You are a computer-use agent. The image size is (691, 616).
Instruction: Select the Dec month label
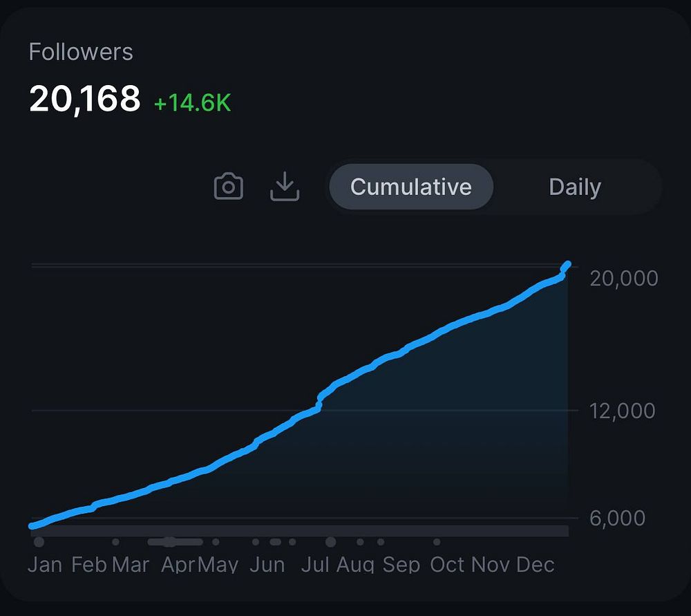coord(535,564)
